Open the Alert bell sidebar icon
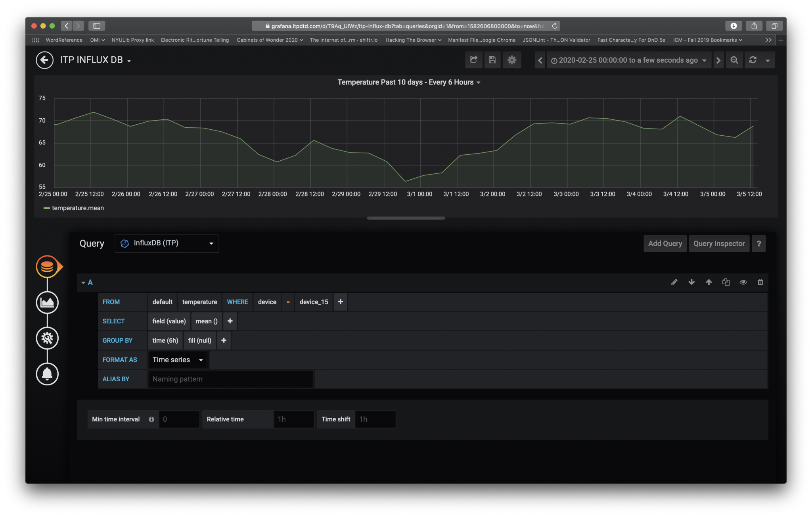Viewport: 812px width, 517px height. [47, 374]
